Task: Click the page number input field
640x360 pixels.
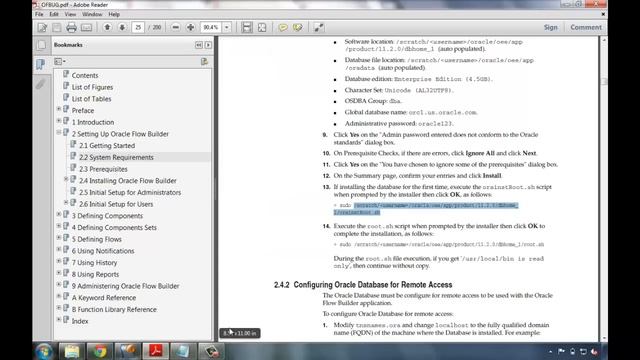Action: [138, 27]
